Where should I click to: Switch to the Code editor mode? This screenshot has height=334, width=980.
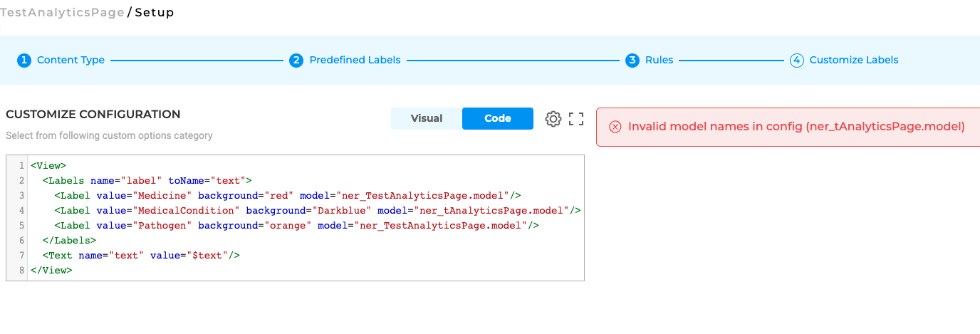[x=498, y=119]
